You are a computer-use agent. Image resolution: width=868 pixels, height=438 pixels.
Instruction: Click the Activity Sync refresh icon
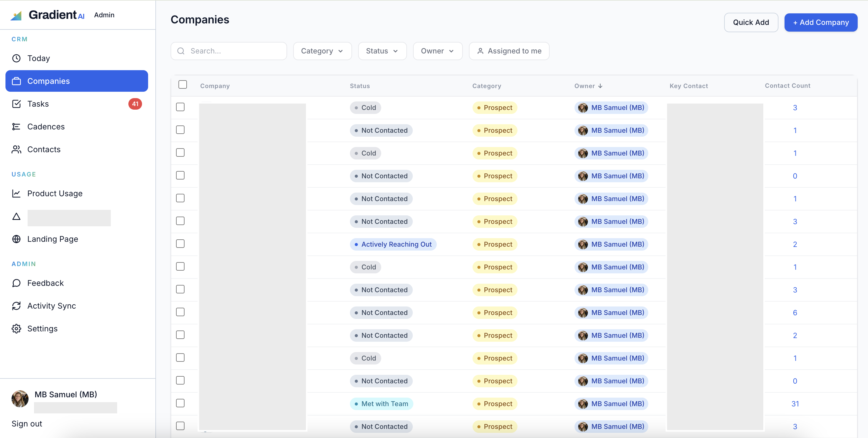[16, 306]
